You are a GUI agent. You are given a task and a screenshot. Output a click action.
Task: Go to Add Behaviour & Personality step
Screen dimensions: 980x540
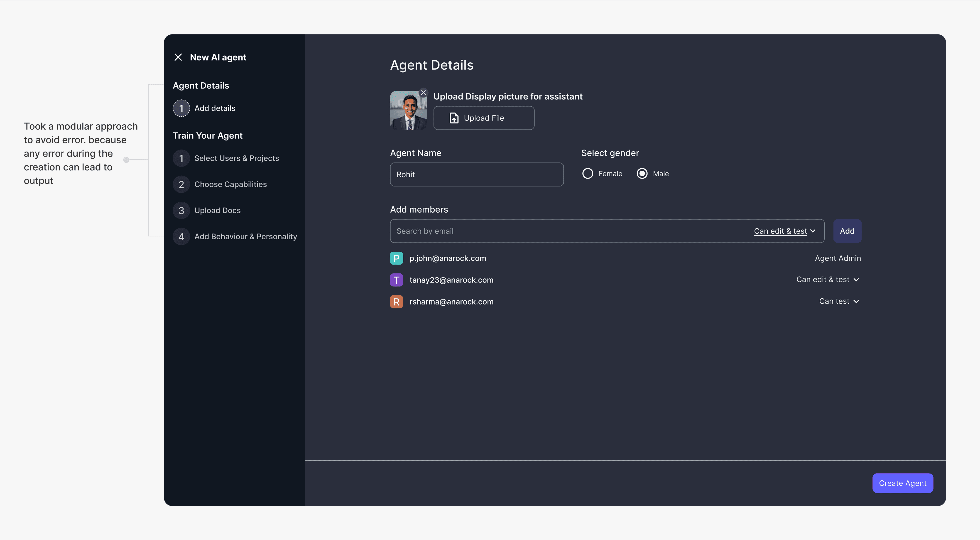pyautogui.click(x=245, y=237)
